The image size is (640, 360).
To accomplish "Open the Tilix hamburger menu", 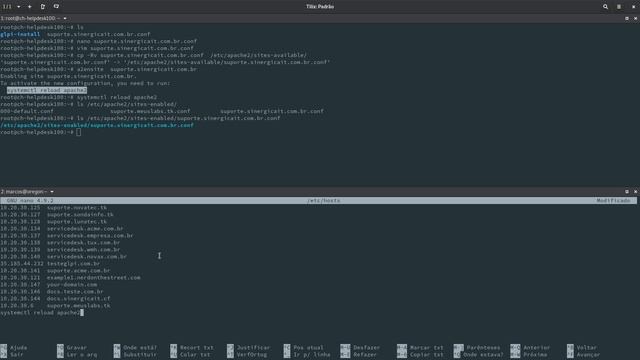I will pyautogui.click(x=619, y=7).
